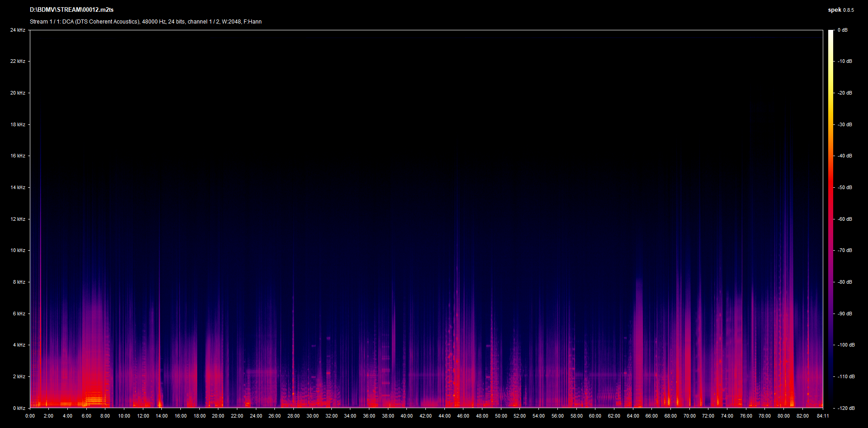Select the 20:00 time axis marker
The image size is (868, 428).
pos(218,416)
